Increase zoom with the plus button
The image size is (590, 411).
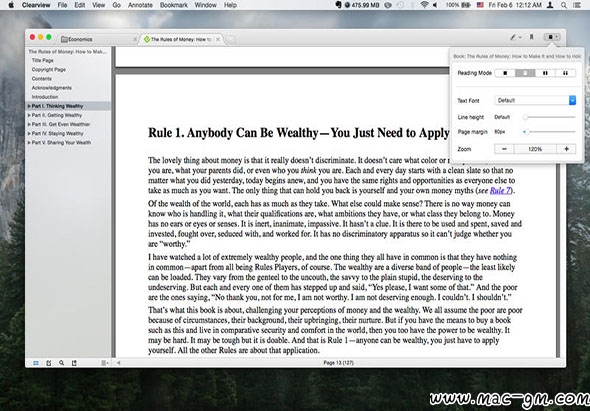pos(566,149)
